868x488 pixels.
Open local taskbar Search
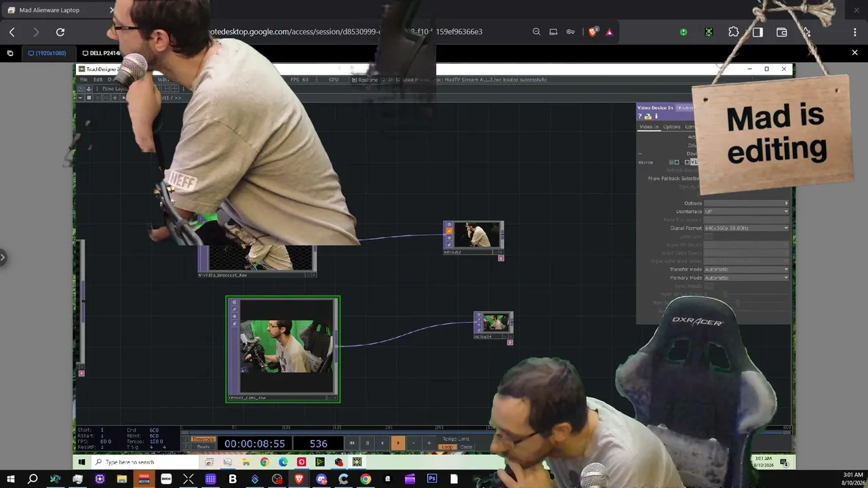coord(33,479)
